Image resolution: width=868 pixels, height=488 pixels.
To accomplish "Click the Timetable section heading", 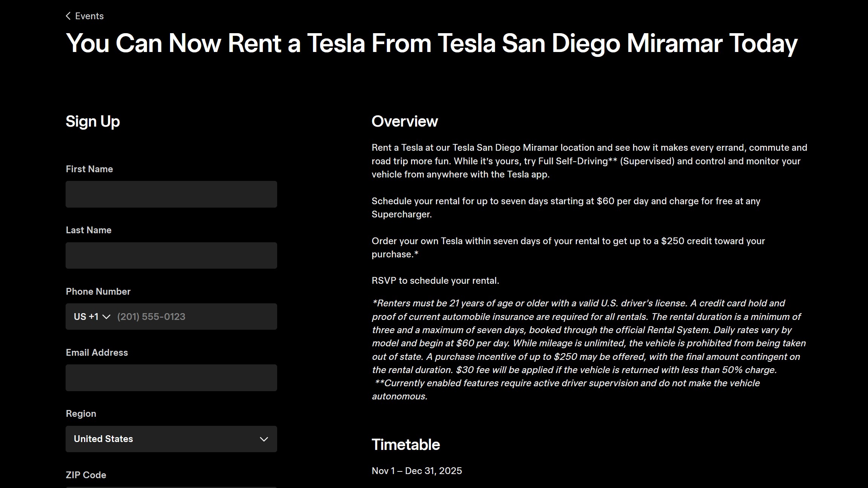I will tap(406, 445).
